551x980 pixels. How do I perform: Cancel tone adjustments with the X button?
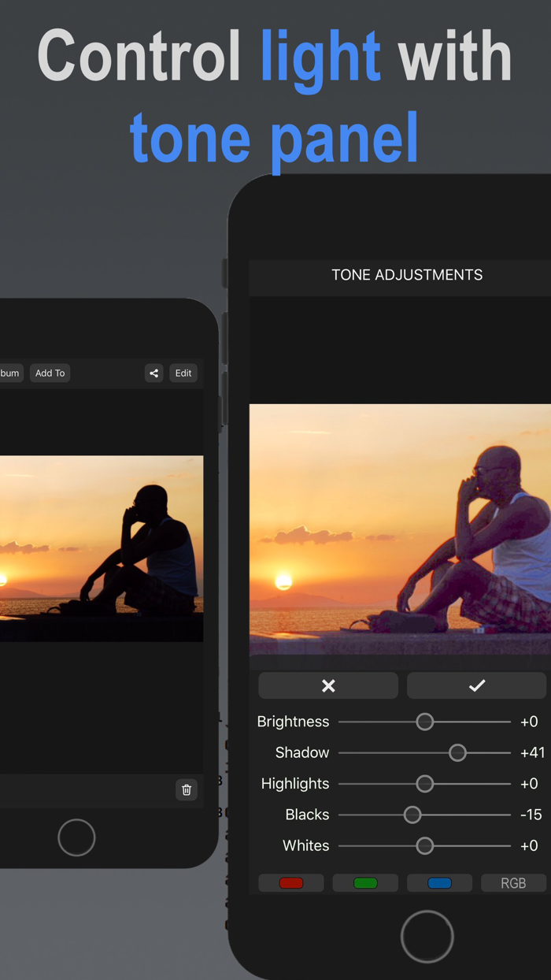pos(328,686)
